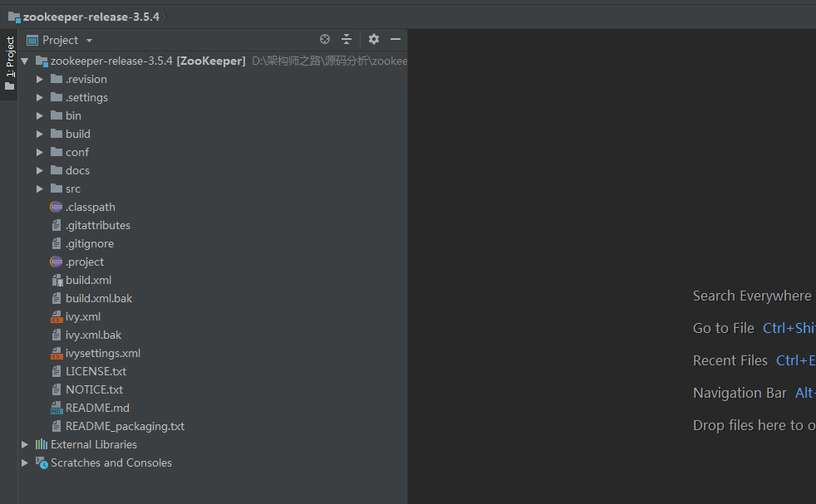Click the build folder icon

point(57,133)
